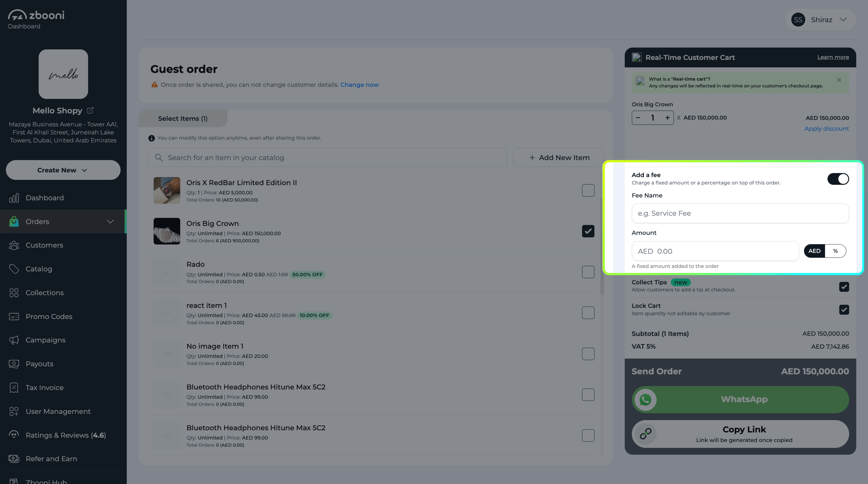Screen dimensions: 868x484
Task: Click the Dashboard bar chart icon
Action: (14, 198)
